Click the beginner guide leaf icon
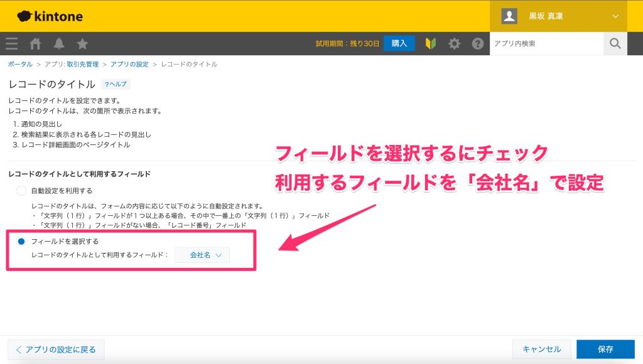 (x=431, y=43)
